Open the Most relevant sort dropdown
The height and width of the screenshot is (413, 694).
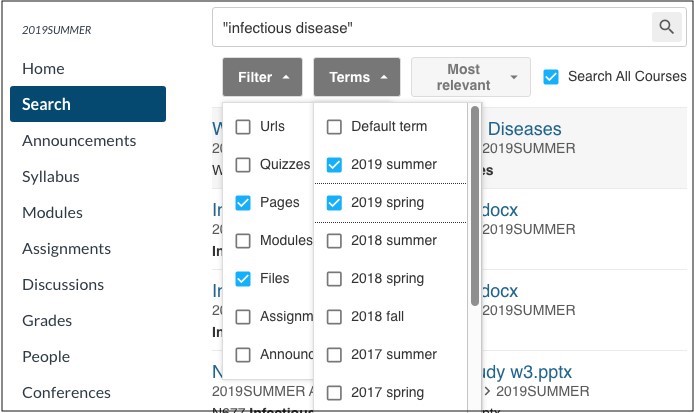(471, 77)
